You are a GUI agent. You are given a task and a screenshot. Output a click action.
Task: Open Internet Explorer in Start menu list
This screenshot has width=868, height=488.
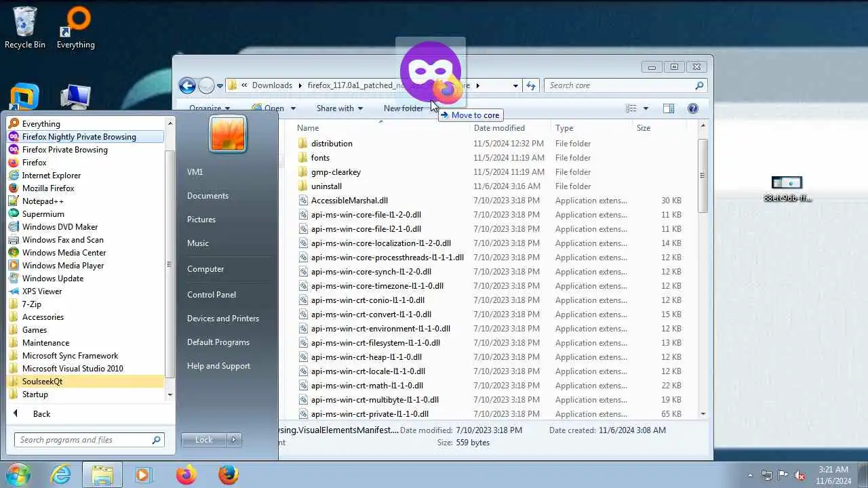85,175
